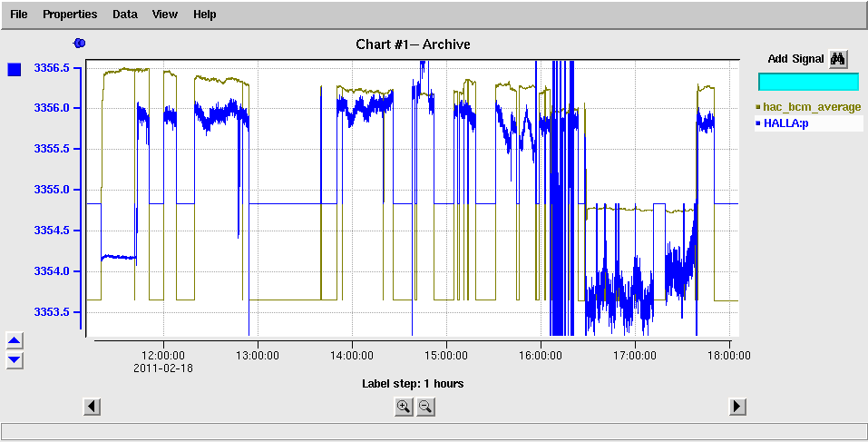Pan the time axis left with arrow button
The image size is (868, 442).
(92, 407)
